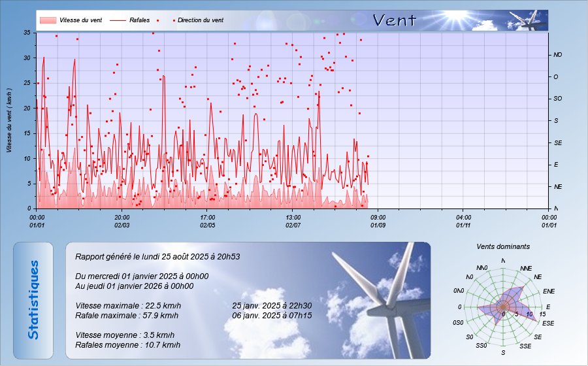Click the 20:00 02/03 time axis label
This screenshot has height=366, width=588.
coord(122,221)
